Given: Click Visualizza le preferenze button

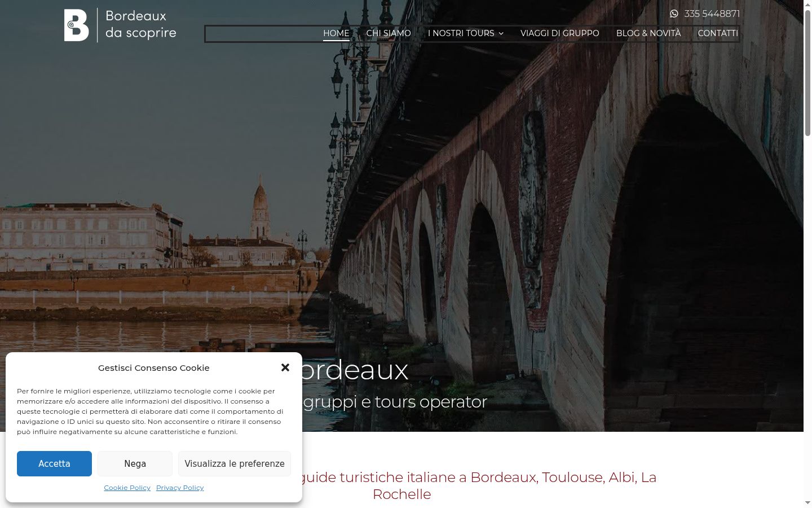Looking at the screenshot, I should [235, 463].
